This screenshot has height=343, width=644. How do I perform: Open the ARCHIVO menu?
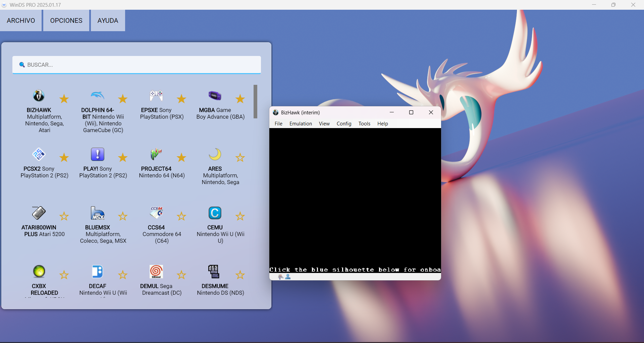coord(21,20)
